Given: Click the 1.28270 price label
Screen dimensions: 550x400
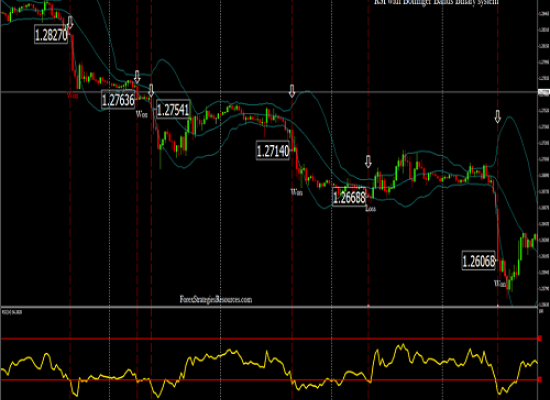Looking at the screenshot, I should tap(51, 35).
